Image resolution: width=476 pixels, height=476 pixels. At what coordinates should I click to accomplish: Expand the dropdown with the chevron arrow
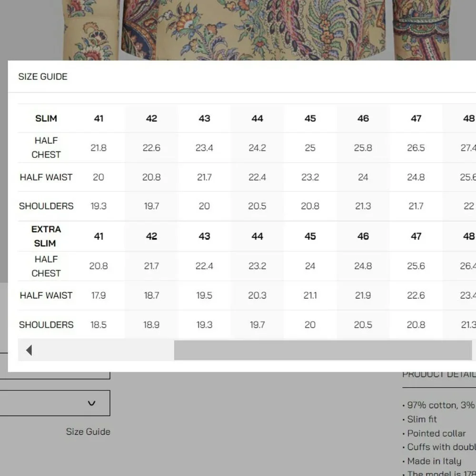coord(91,403)
